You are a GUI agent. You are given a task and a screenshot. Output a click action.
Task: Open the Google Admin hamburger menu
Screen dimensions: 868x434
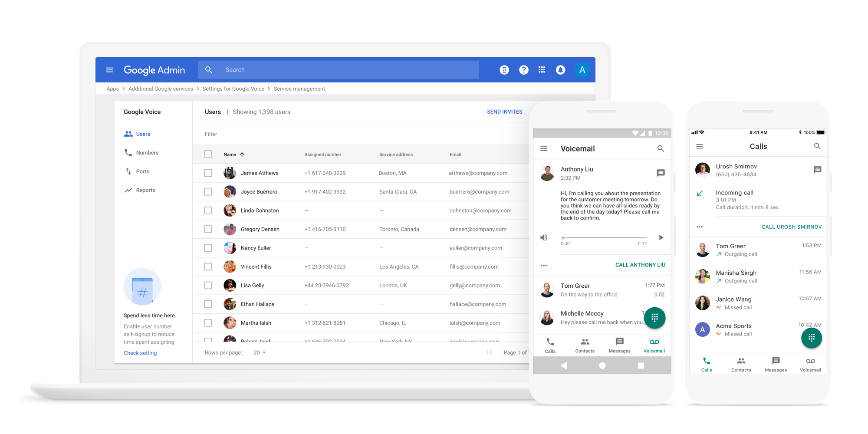click(x=110, y=70)
